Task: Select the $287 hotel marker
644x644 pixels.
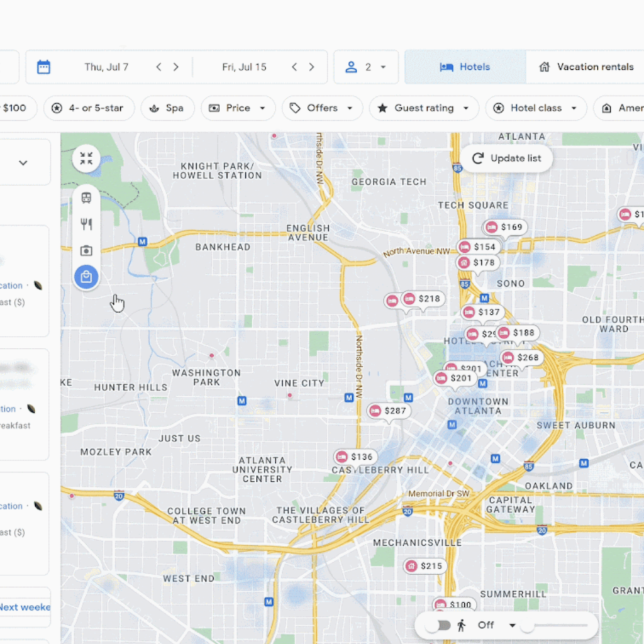Action: pos(389,411)
